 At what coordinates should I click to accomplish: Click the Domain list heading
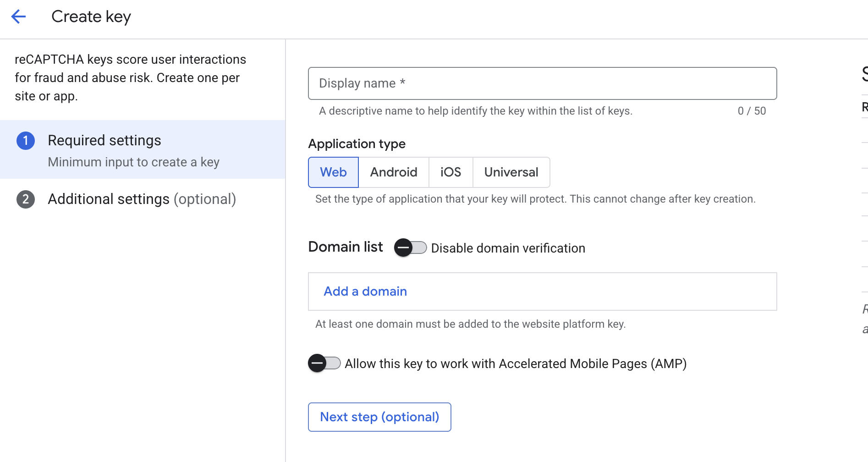click(x=346, y=247)
